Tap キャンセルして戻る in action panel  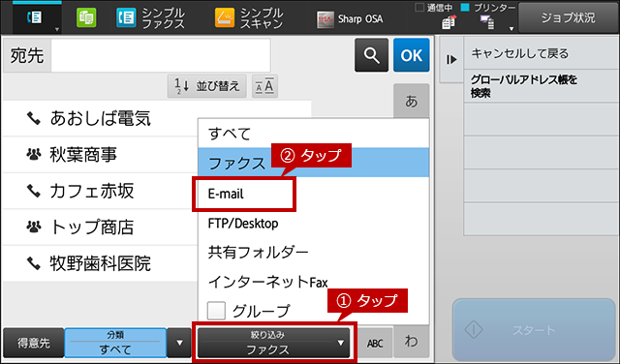coord(541,53)
